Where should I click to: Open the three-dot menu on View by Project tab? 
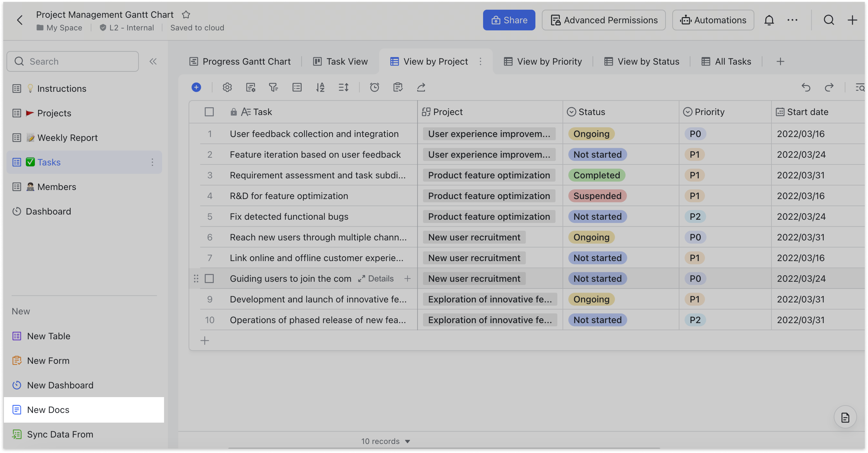[481, 61]
